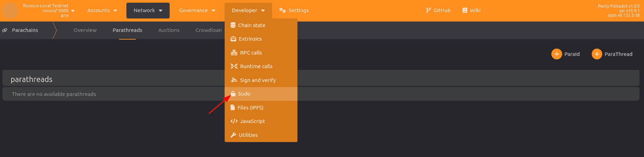Click the Accounts caret arrow
Screen dimensions: 644x157
[116, 10]
